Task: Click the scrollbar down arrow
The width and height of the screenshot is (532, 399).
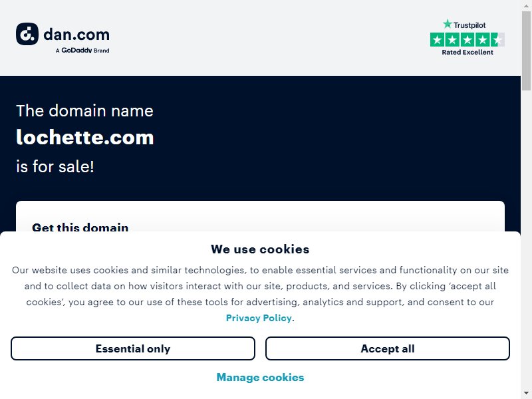Action: click(526, 394)
